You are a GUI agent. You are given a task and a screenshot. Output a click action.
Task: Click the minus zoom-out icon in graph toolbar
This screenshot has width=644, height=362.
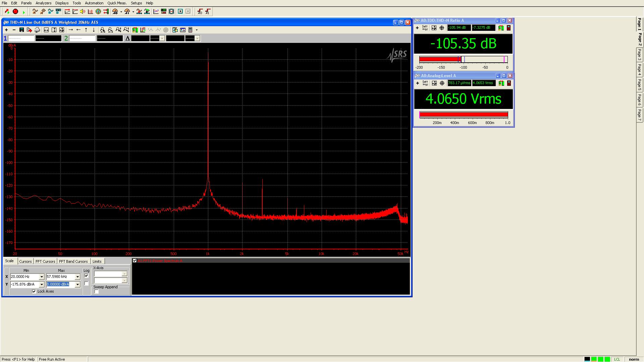coord(14,30)
